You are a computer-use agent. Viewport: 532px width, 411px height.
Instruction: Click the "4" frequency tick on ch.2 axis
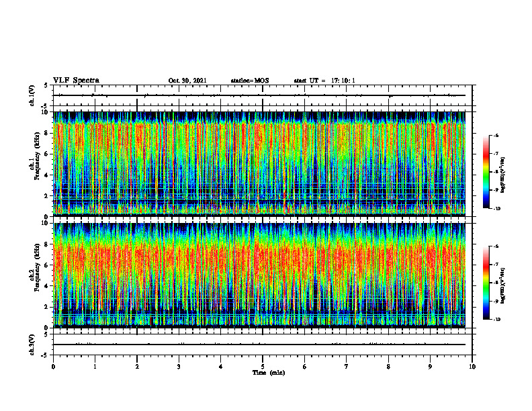48,286
